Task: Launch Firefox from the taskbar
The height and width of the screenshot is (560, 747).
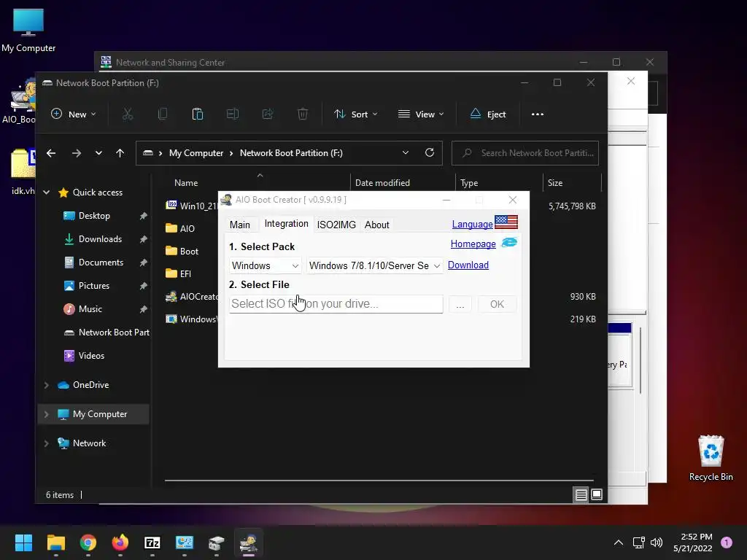Action: point(120,542)
